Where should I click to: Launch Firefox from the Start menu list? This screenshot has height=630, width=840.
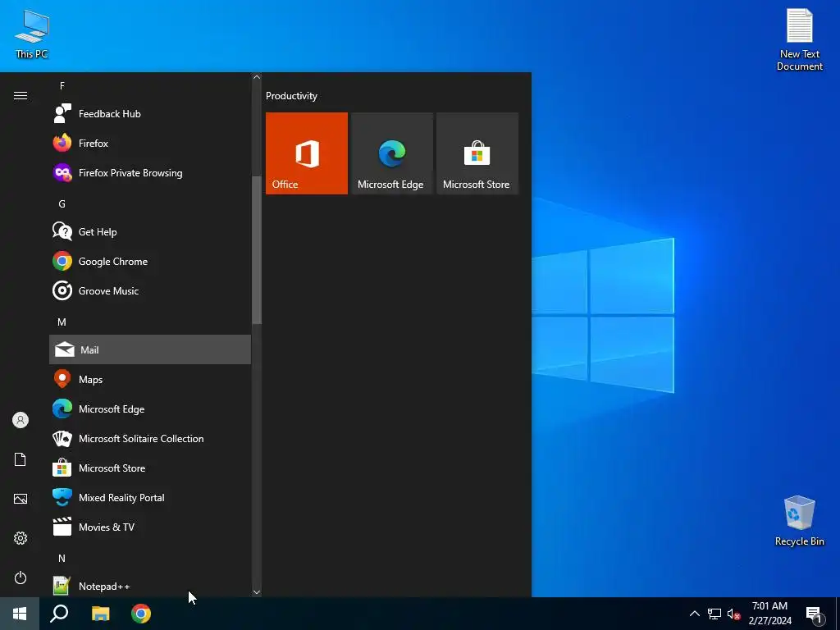point(150,143)
